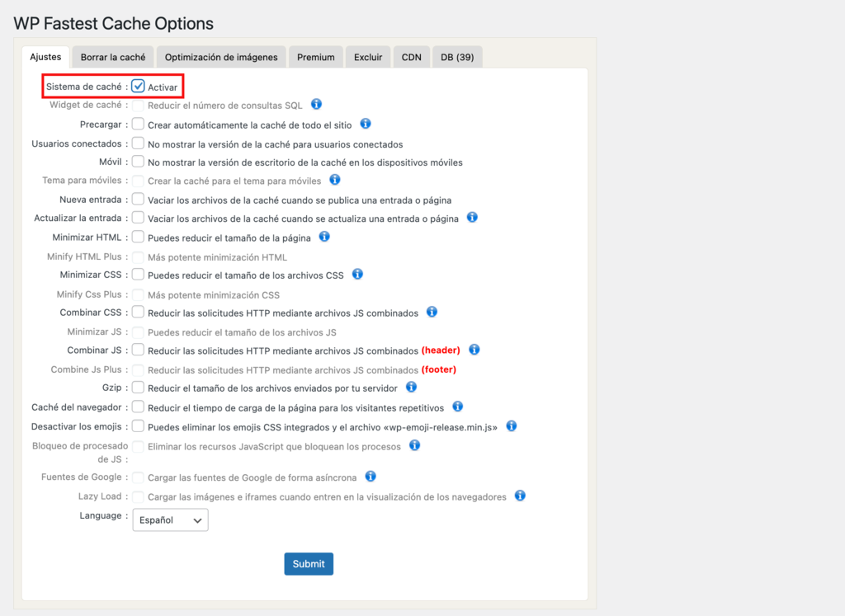Toggle the Móvil checkbox
Image resolution: width=845 pixels, height=616 pixels.
[138, 162]
